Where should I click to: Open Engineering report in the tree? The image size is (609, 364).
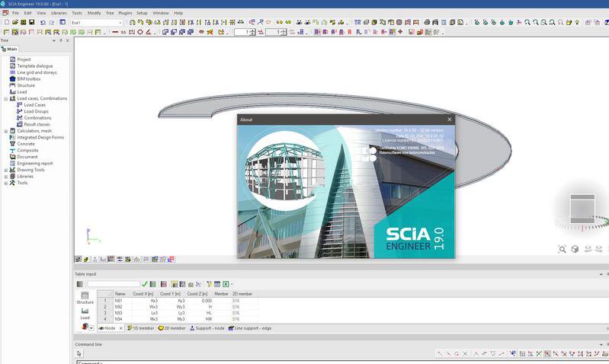point(35,164)
